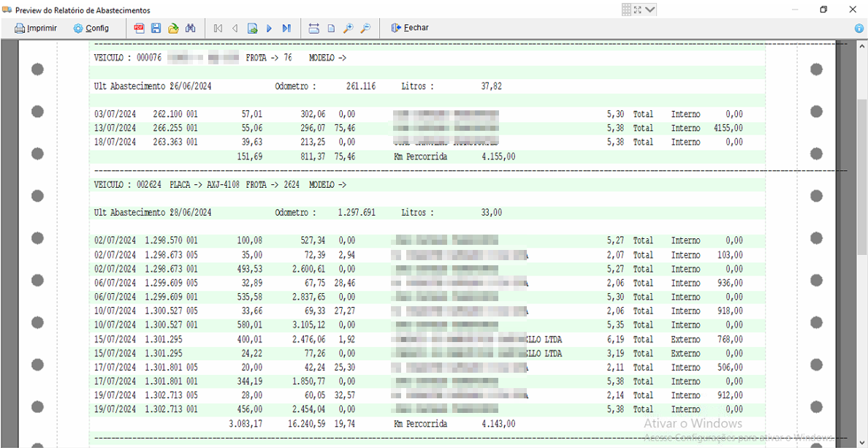Click value 936,00 at row end
The width and height of the screenshot is (868, 448).
pyautogui.click(x=730, y=283)
